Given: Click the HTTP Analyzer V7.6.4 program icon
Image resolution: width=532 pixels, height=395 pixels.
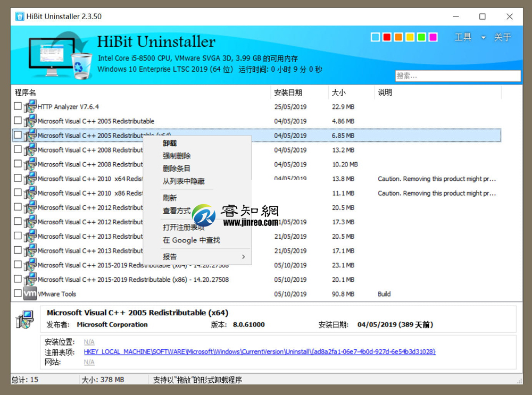Looking at the screenshot, I should coord(31,106).
